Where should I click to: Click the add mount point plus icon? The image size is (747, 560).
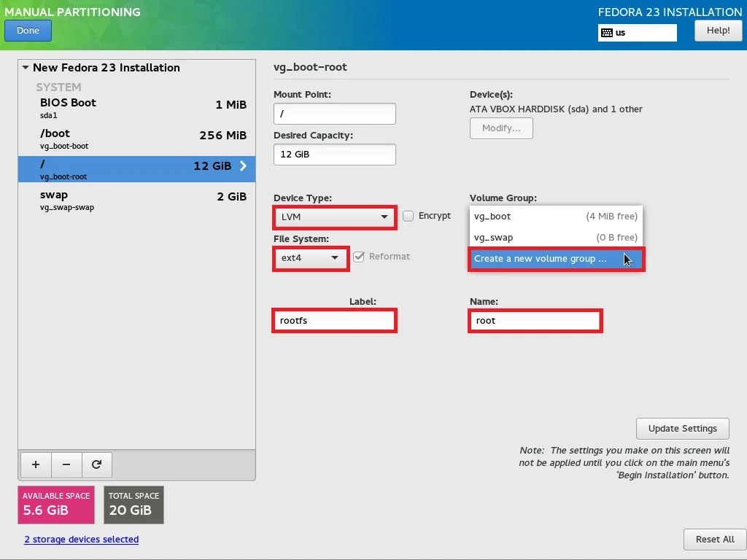[36, 464]
